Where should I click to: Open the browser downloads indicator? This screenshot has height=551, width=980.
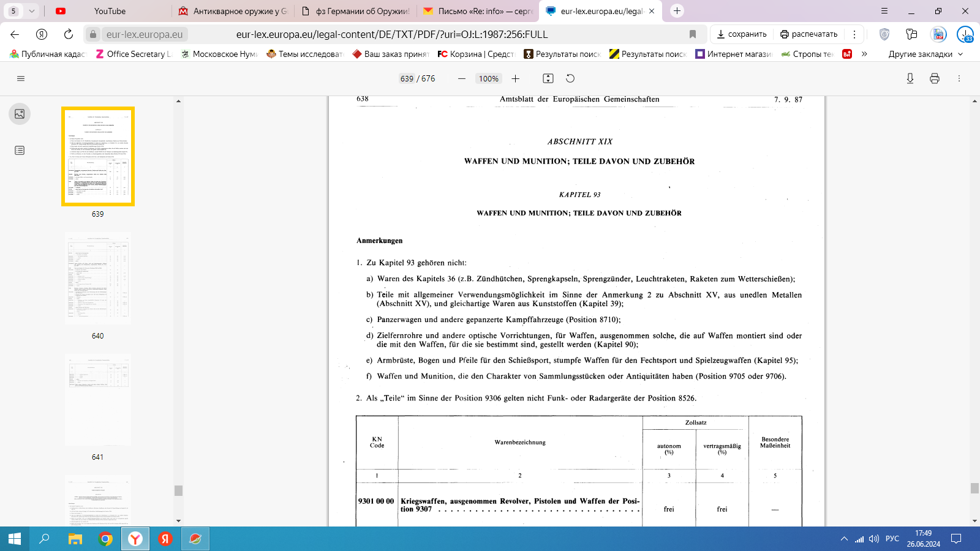click(965, 34)
